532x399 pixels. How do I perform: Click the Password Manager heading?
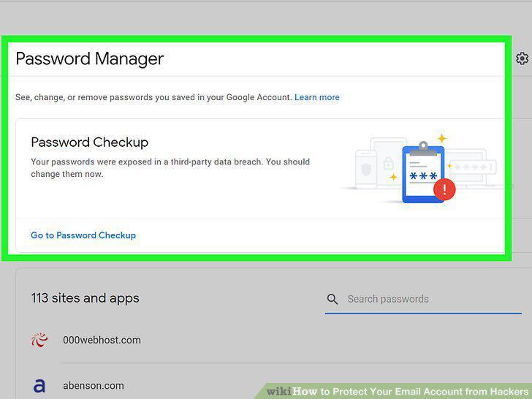pos(90,59)
